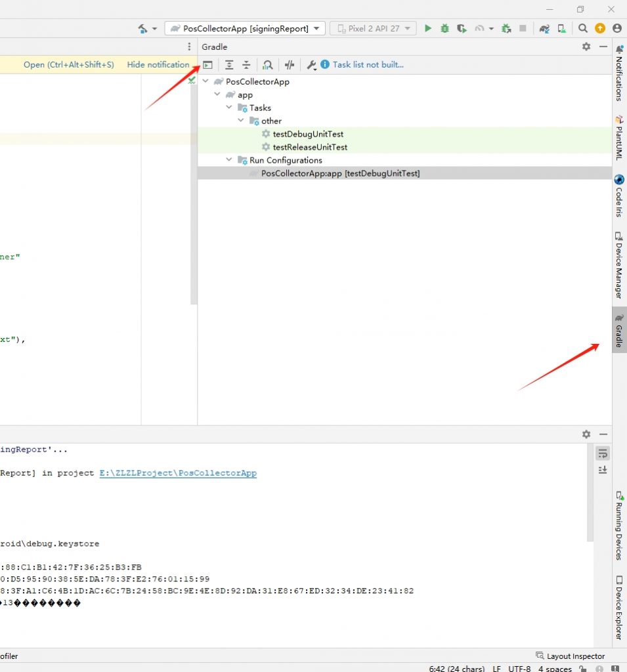Run app with coverage icon
The image size is (627, 672).
462,28
